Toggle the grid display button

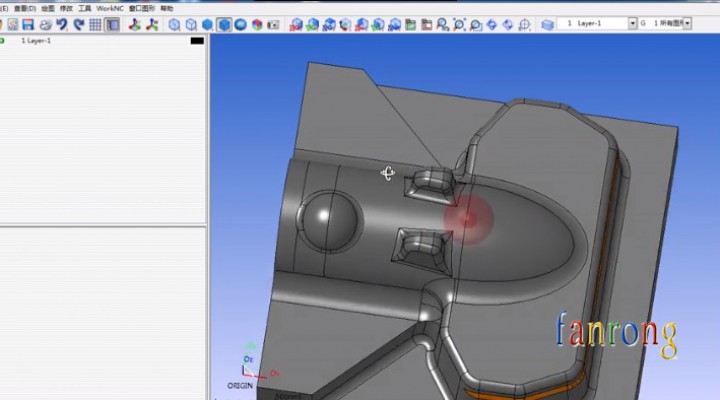[x=95, y=24]
